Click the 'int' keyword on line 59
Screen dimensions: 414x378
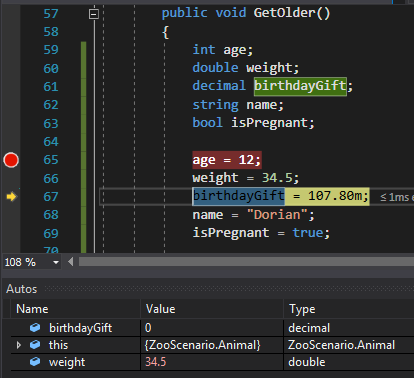point(204,50)
